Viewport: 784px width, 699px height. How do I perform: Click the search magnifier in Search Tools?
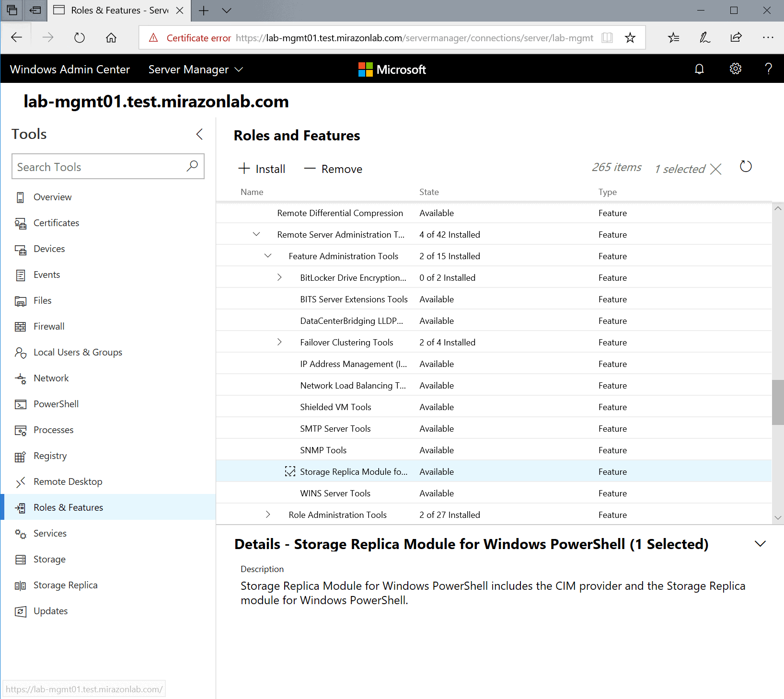click(x=192, y=166)
